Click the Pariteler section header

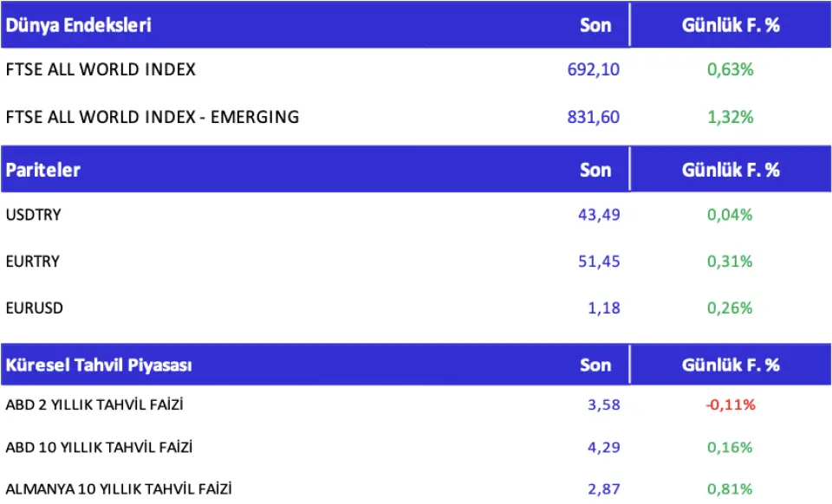pyautogui.click(x=43, y=170)
